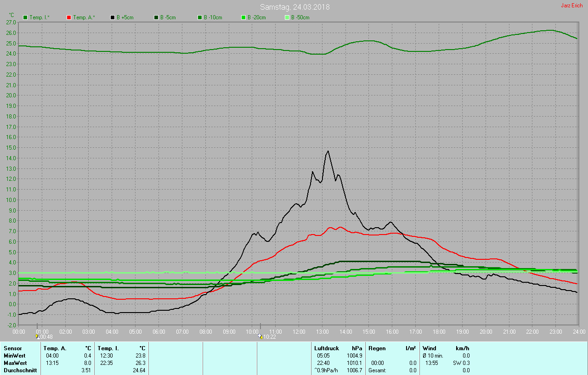Pick the light green B -50cm legend swatch

pos(287,17)
